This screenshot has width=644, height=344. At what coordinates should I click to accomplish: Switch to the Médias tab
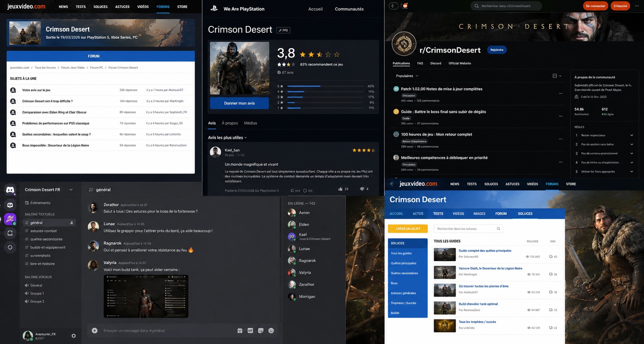pyautogui.click(x=251, y=123)
